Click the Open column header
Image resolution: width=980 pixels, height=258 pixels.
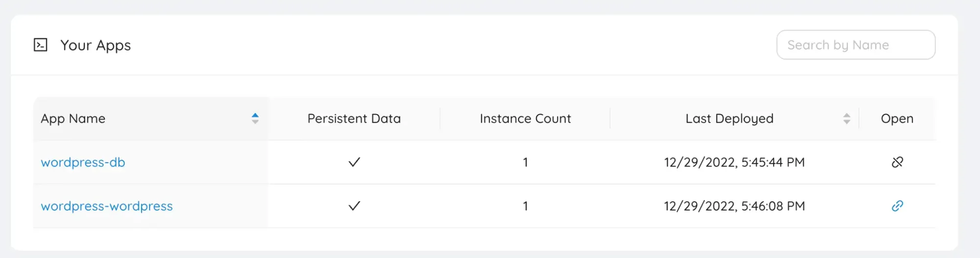tap(897, 118)
